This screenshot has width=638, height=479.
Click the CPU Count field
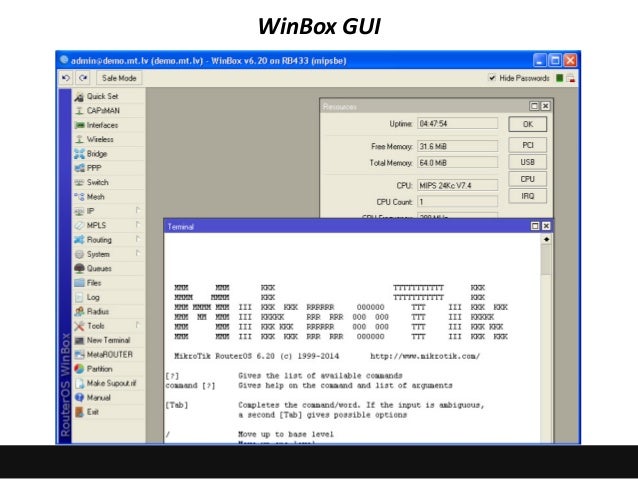(457, 202)
